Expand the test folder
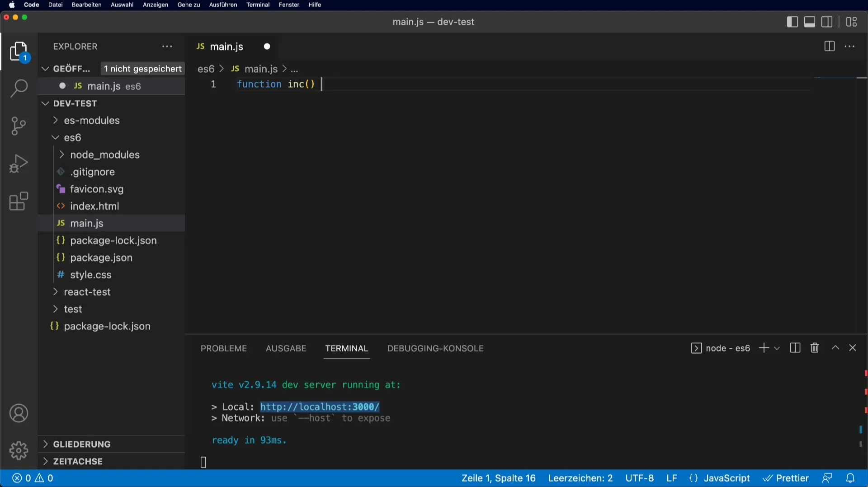The width and height of the screenshot is (868, 487). tap(73, 309)
